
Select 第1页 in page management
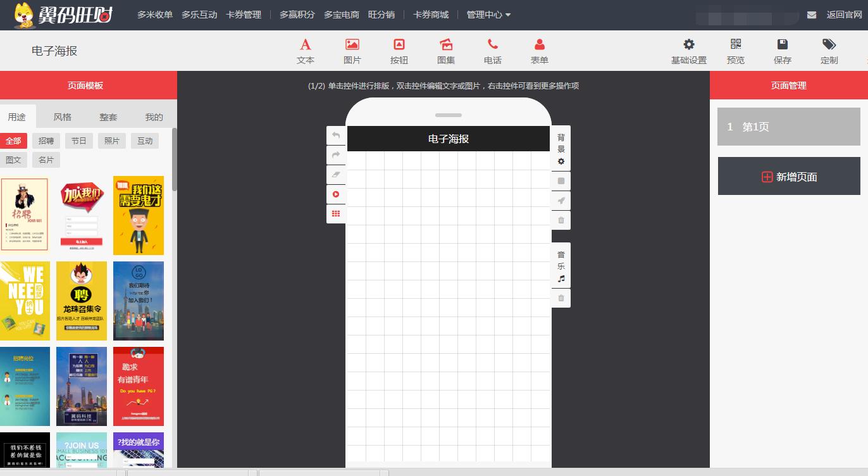point(789,127)
